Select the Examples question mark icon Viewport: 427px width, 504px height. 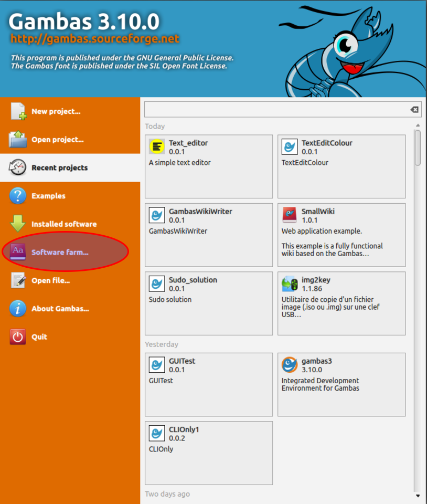[x=18, y=196]
